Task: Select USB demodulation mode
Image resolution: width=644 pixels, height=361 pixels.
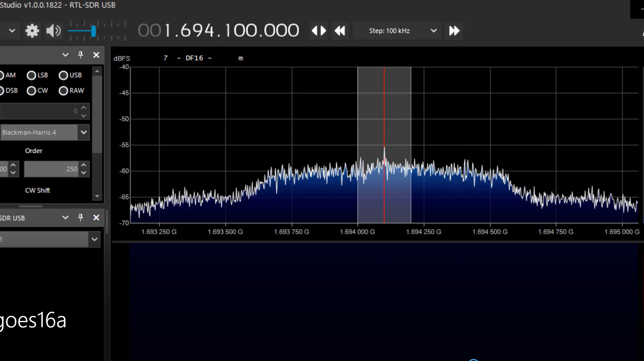Action: (63, 75)
